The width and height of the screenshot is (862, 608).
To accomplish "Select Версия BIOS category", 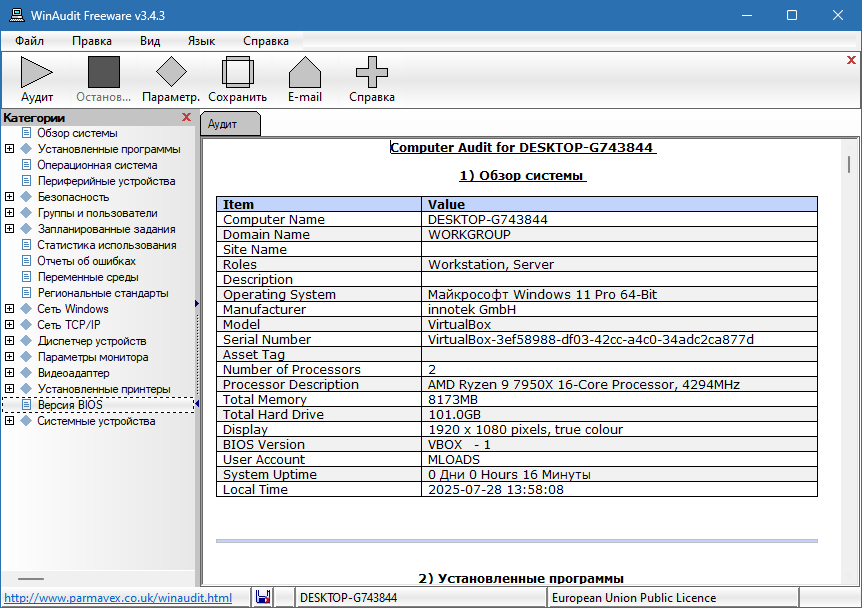I will (x=70, y=405).
